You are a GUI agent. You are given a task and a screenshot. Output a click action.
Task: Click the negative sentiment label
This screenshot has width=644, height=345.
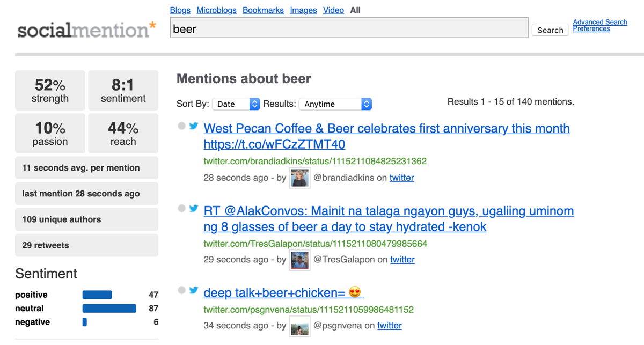pyautogui.click(x=32, y=322)
